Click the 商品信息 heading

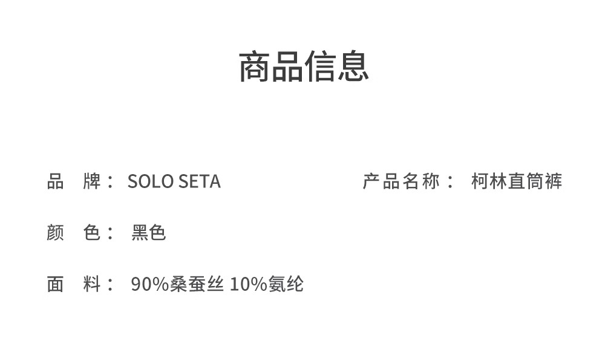tap(304, 67)
